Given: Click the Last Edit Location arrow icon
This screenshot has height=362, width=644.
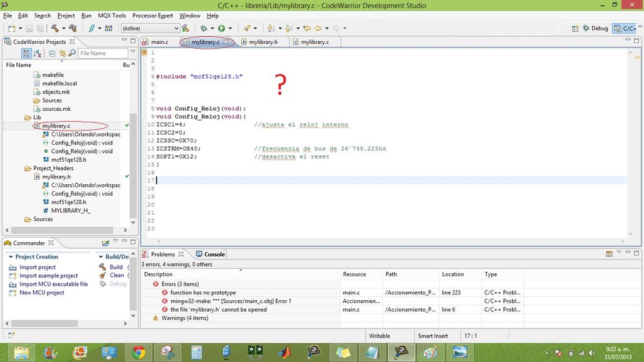Looking at the screenshot, I should click(x=307, y=28).
